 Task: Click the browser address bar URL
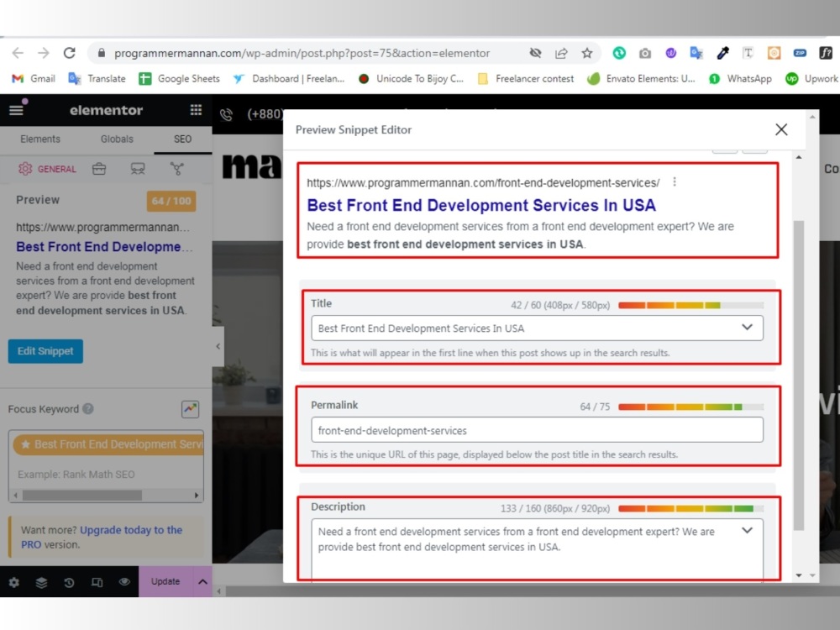tap(302, 53)
